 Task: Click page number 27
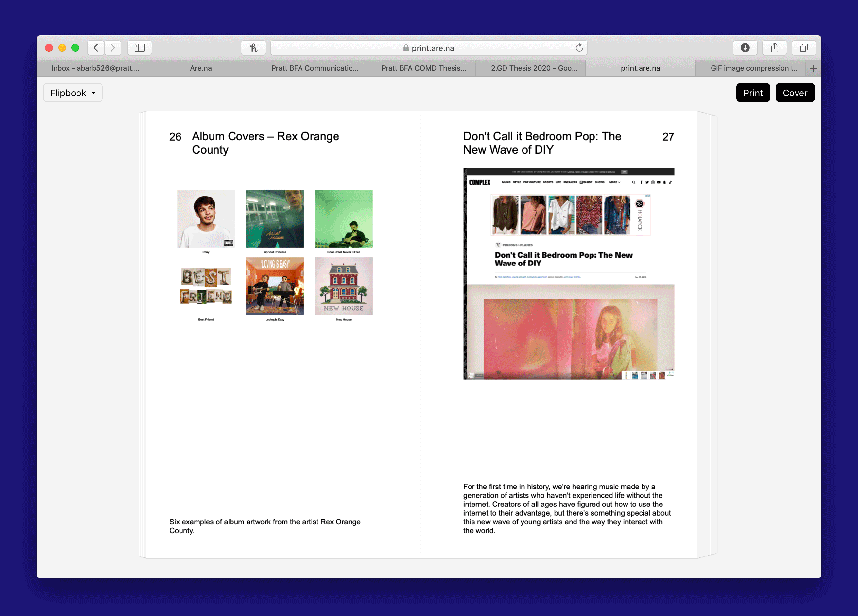click(668, 137)
